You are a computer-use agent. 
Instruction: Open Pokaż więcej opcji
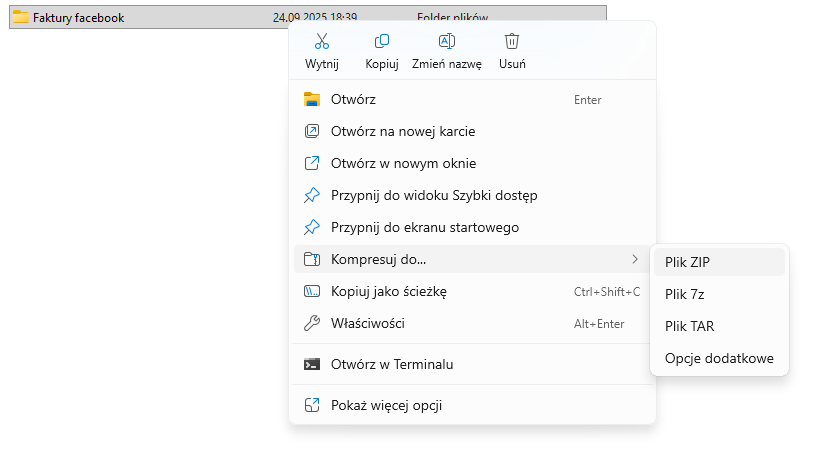pyautogui.click(x=386, y=405)
